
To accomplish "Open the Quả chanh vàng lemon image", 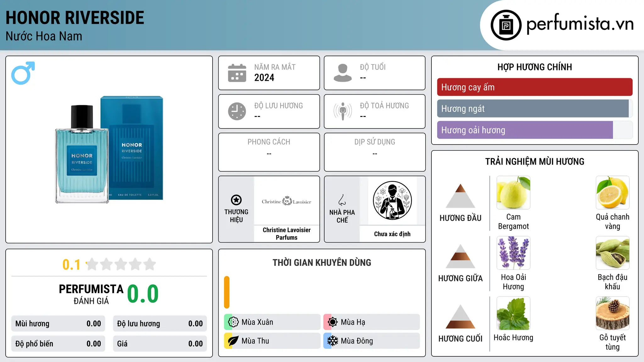I will click(x=613, y=193).
